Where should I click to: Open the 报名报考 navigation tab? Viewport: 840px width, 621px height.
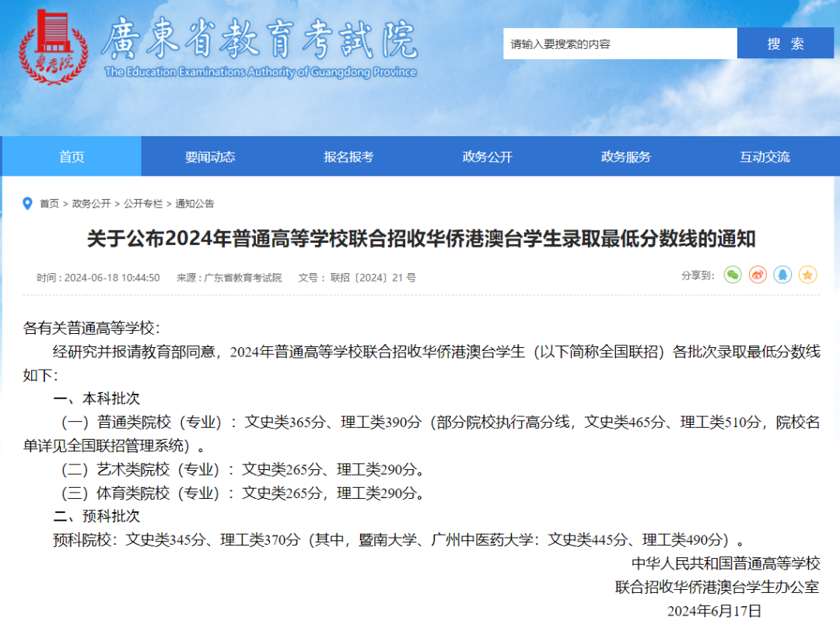[348, 156]
